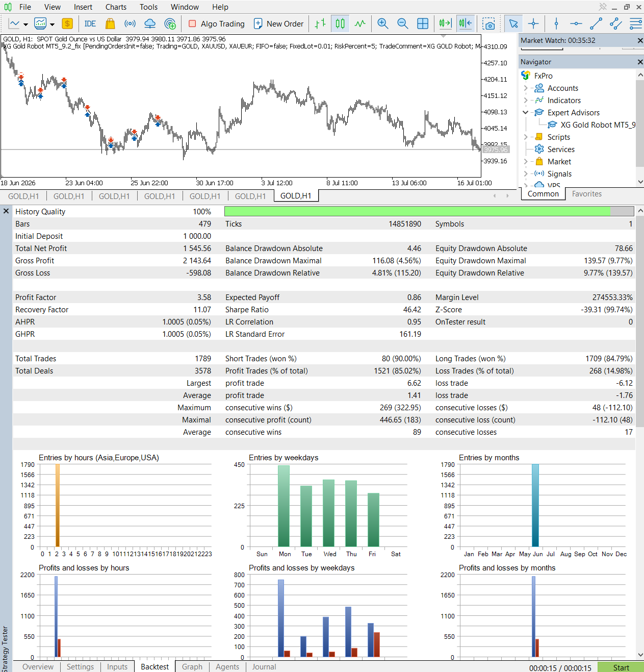Click the Start button in tester
This screenshot has height=672, width=644.
(621, 667)
